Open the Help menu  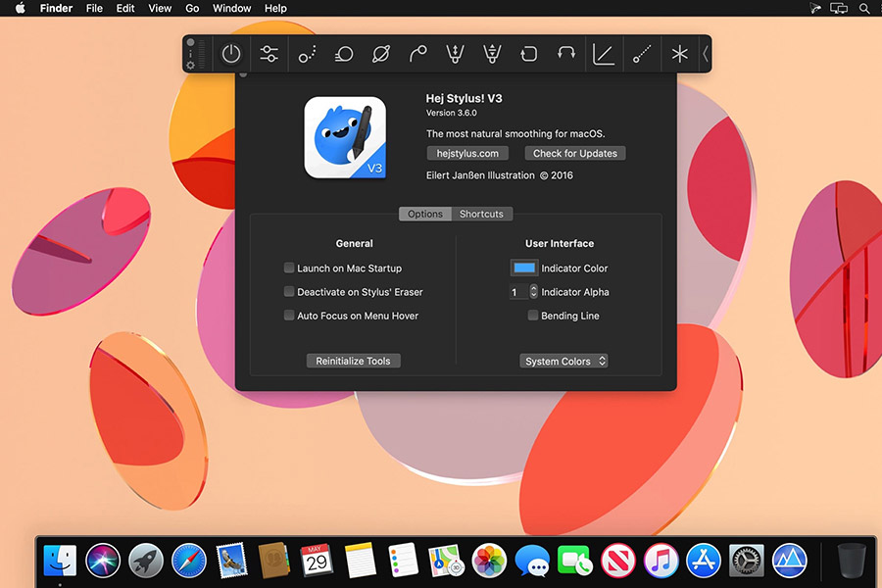pyautogui.click(x=275, y=8)
